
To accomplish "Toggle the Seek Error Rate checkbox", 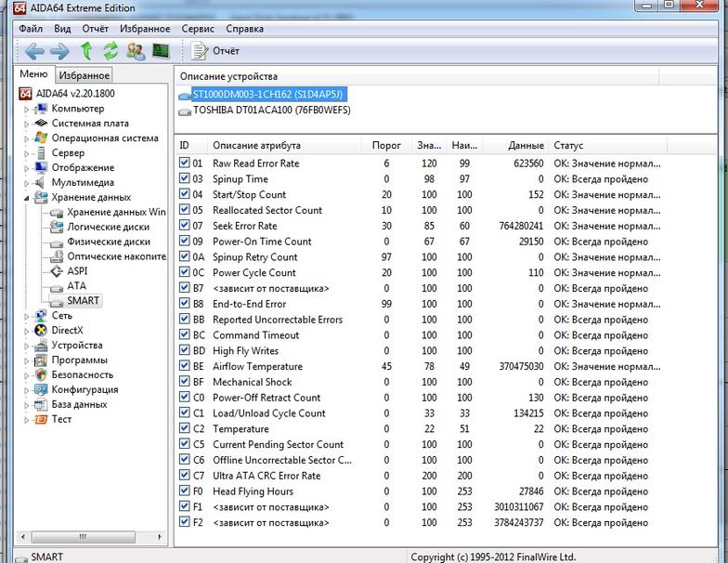I will tap(184, 226).
